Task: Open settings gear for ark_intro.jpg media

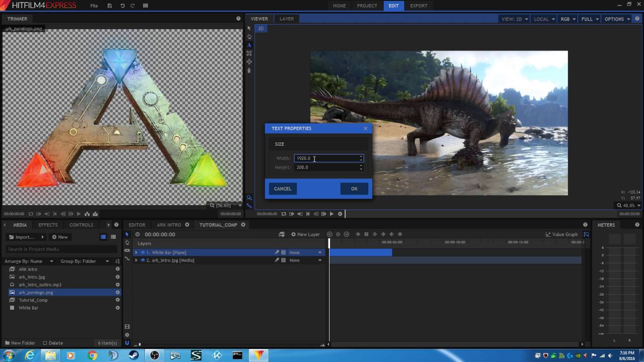Action: pyautogui.click(x=117, y=277)
